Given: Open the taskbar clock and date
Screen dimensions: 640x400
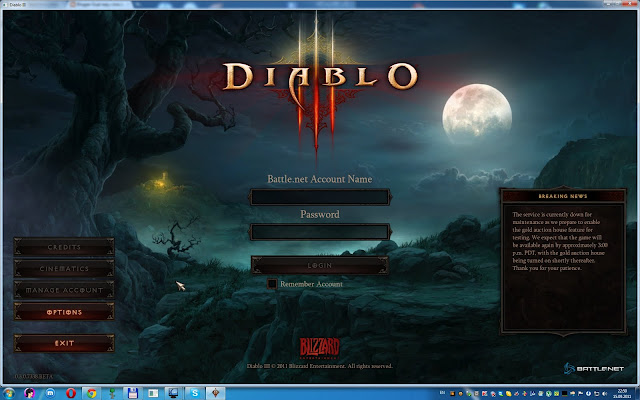Looking at the screenshot, I should click(622, 393).
